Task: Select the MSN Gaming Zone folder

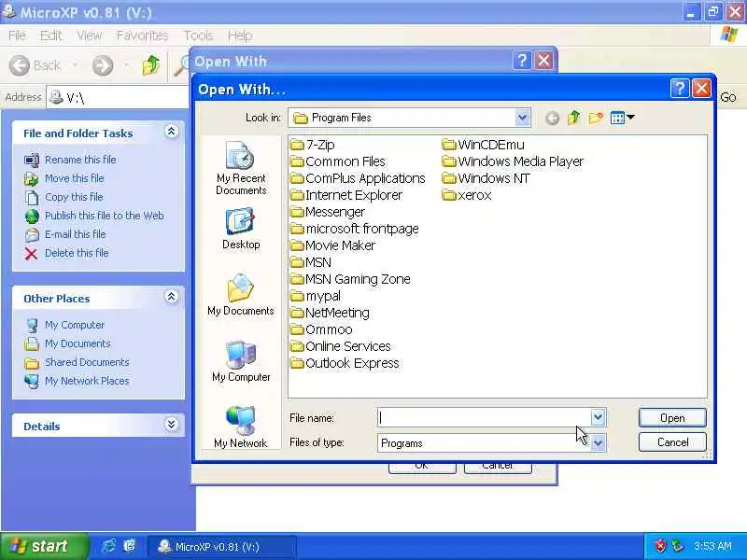Action: (x=350, y=279)
